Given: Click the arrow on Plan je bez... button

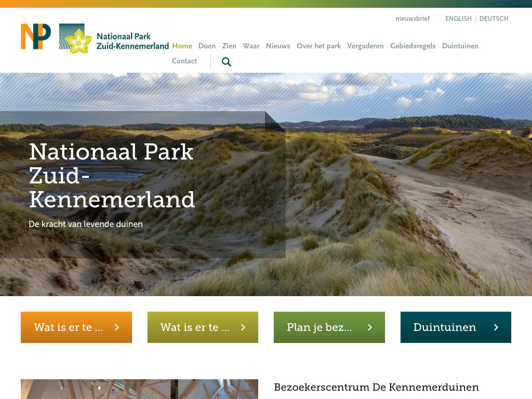Looking at the screenshot, I should (370, 327).
